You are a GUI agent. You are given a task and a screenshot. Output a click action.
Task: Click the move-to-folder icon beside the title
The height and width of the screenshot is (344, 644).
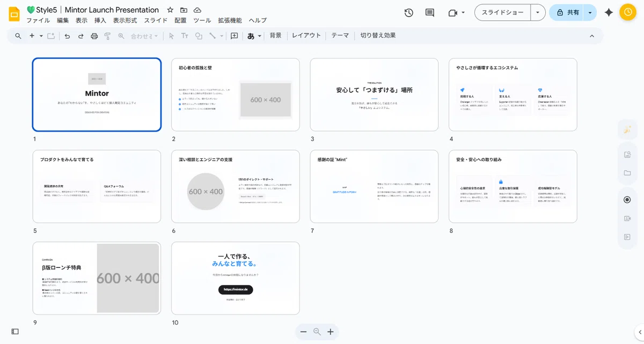coord(184,10)
